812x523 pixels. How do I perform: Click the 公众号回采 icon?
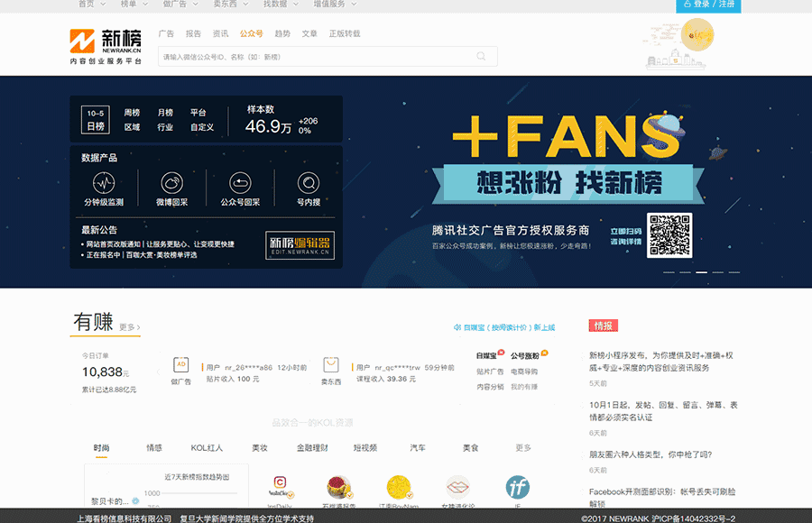tap(240, 184)
